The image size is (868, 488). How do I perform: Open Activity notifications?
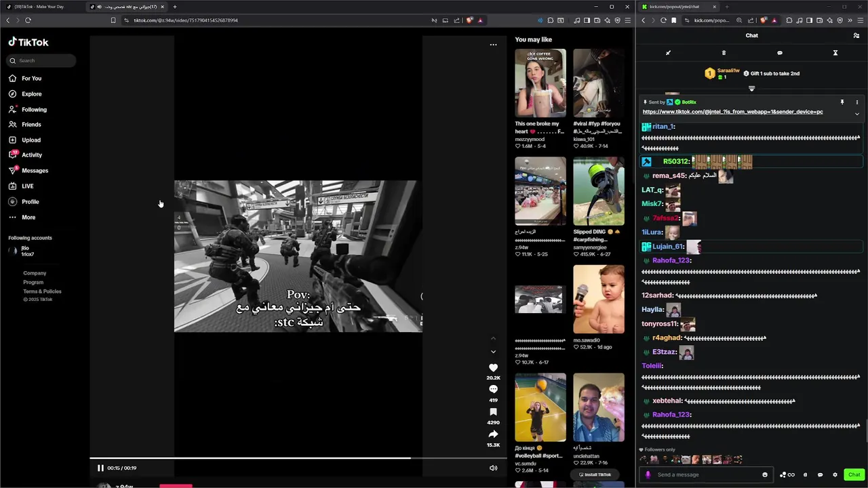click(26, 155)
